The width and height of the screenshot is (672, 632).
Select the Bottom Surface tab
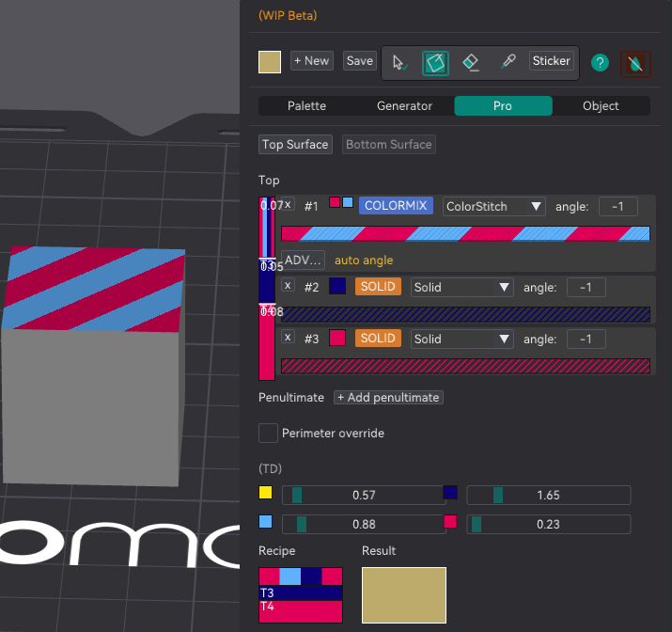(389, 145)
